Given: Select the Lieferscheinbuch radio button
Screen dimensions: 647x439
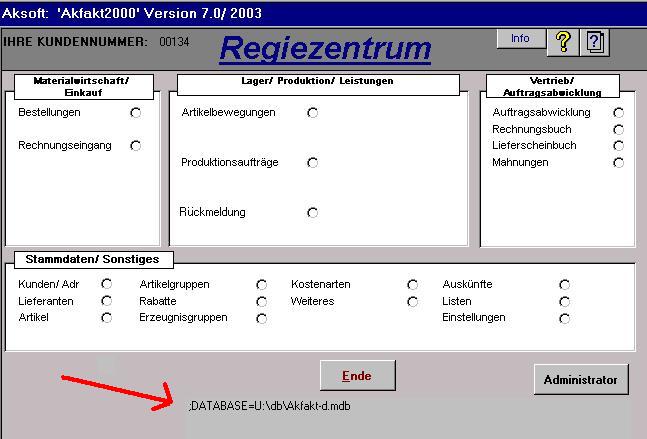Looking at the screenshot, I should [x=618, y=146].
